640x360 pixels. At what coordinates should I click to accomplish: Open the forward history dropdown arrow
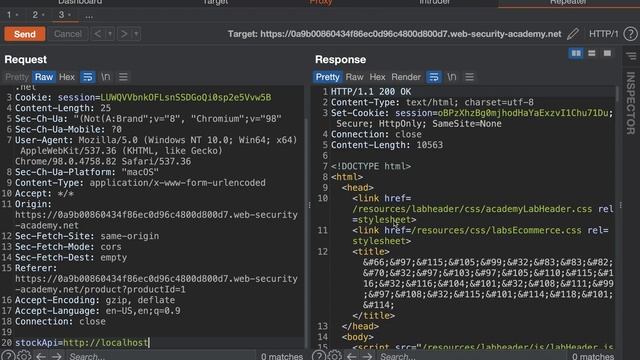point(136,34)
